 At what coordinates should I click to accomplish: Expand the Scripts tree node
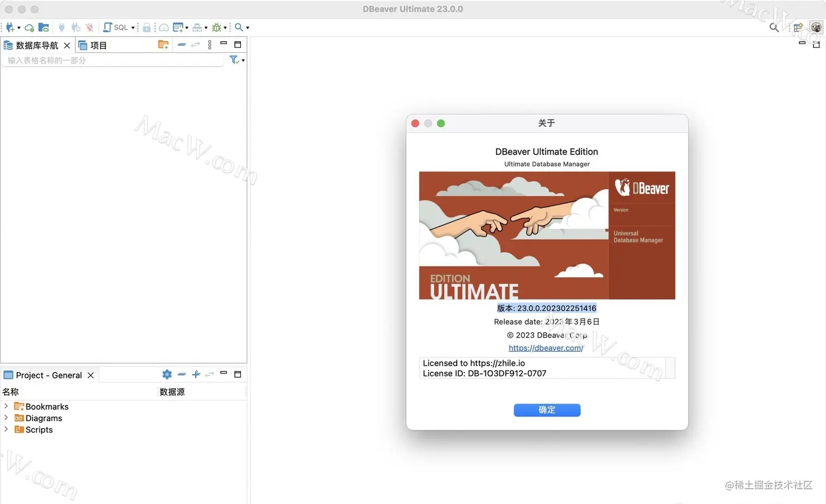pos(6,429)
